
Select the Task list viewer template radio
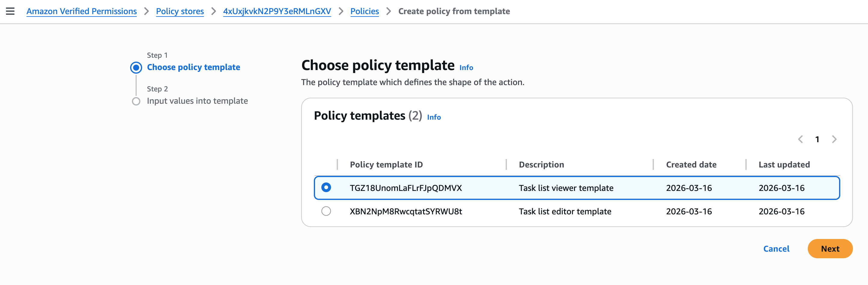click(x=326, y=187)
